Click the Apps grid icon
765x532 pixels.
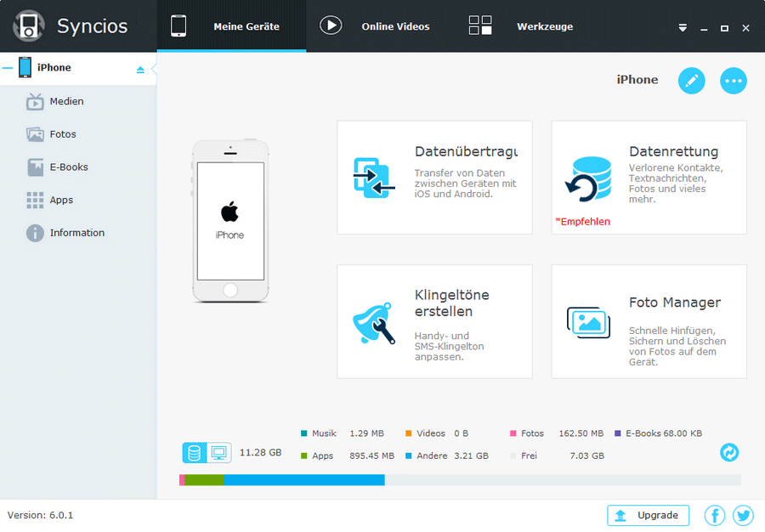tap(35, 200)
